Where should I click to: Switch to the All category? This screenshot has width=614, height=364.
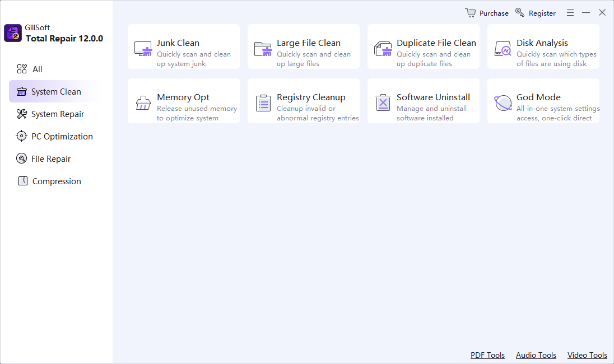tap(38, 69)
